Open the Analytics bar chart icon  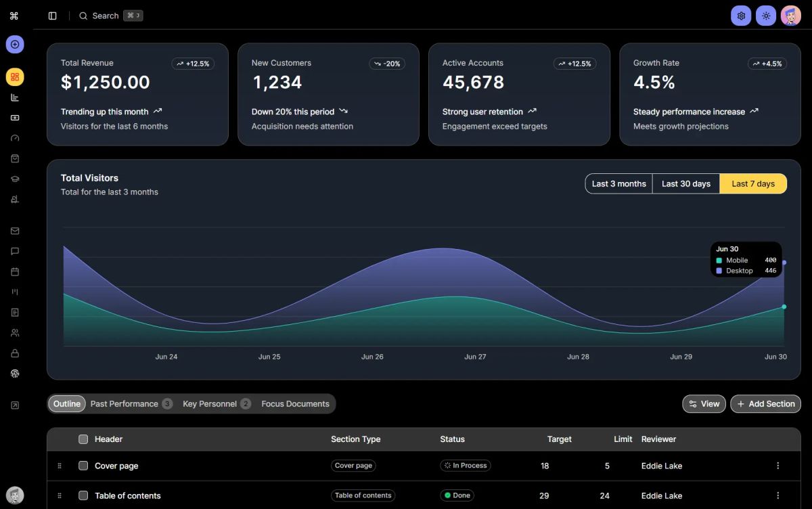14,97
